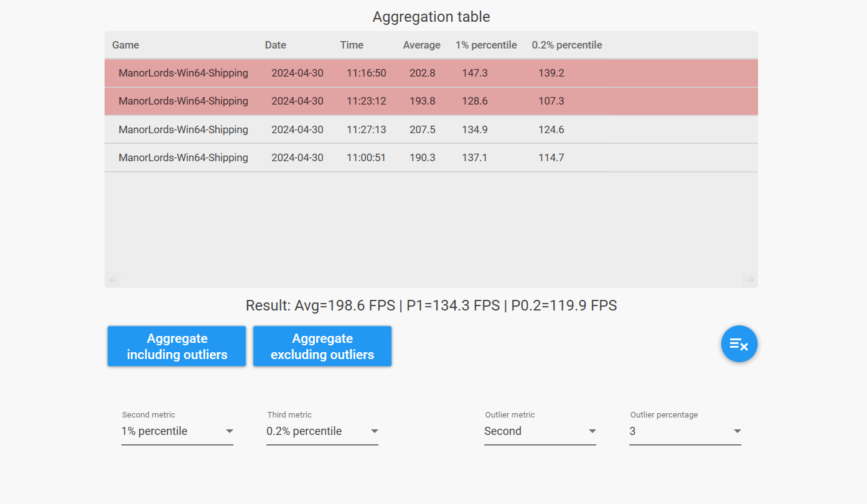Click the blue clear aggregation list icon
The image size is (867, 504).
click(x=739, y=343)
